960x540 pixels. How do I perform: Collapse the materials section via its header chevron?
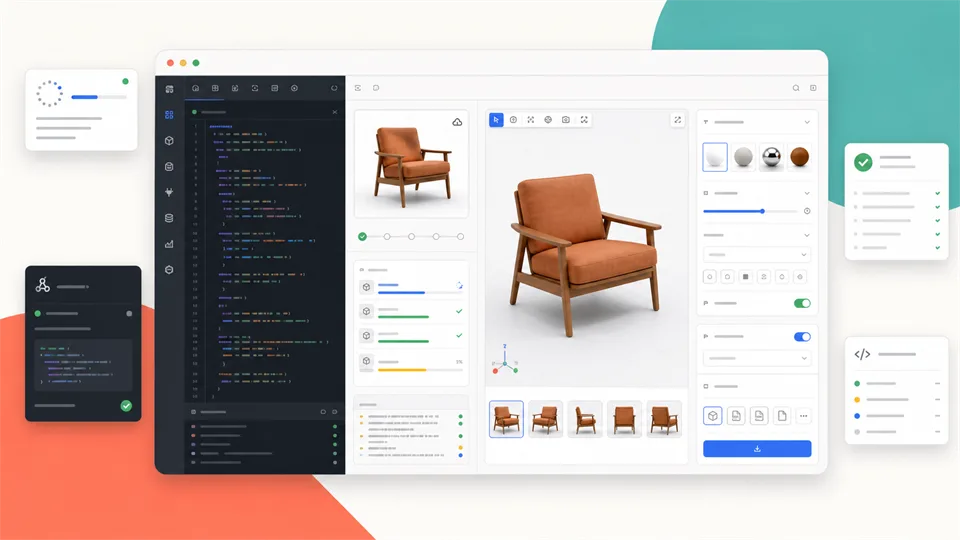click(x=807, y=122)
